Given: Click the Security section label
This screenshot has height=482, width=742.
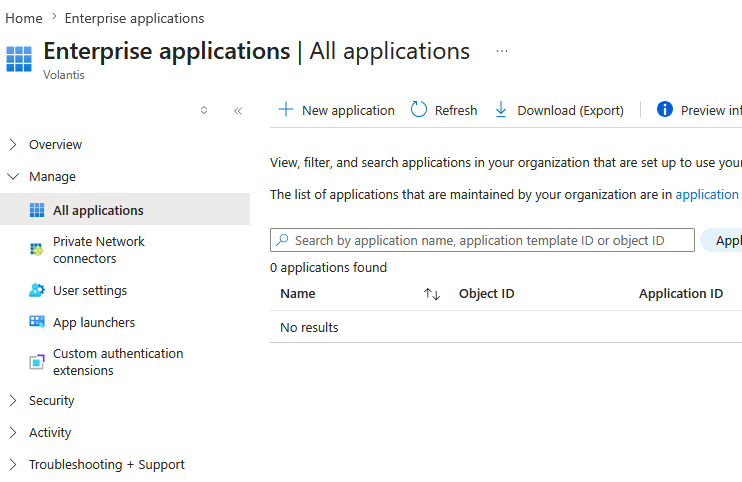Looking at the screenshot, I should click(x=52, y=401).
